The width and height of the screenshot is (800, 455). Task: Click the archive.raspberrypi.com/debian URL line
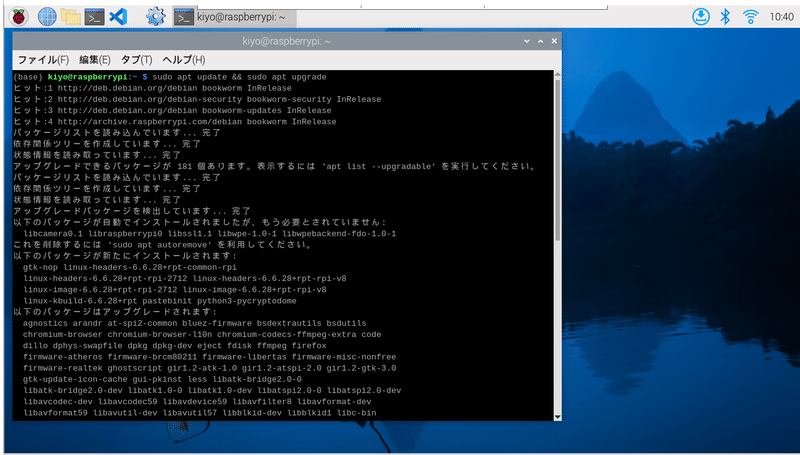[x=174, y=122]
